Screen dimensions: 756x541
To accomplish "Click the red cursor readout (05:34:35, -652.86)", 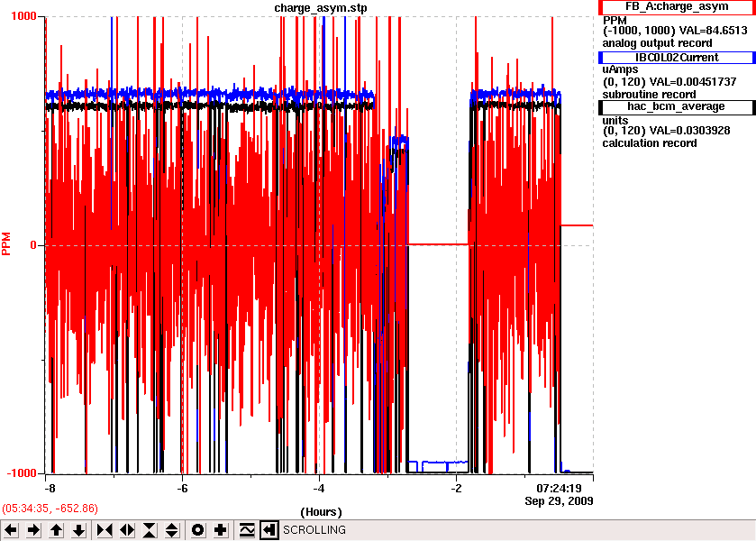I will [x=50, y=509].
